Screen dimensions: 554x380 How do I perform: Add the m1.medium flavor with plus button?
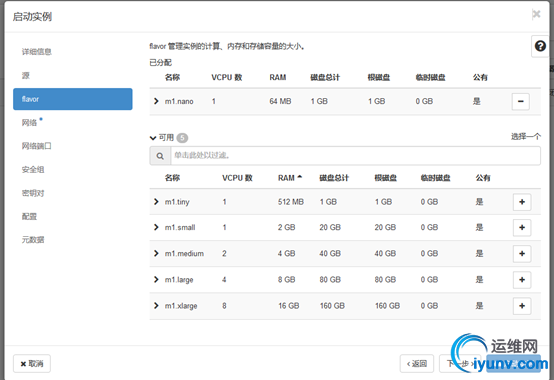click(522, 254)
